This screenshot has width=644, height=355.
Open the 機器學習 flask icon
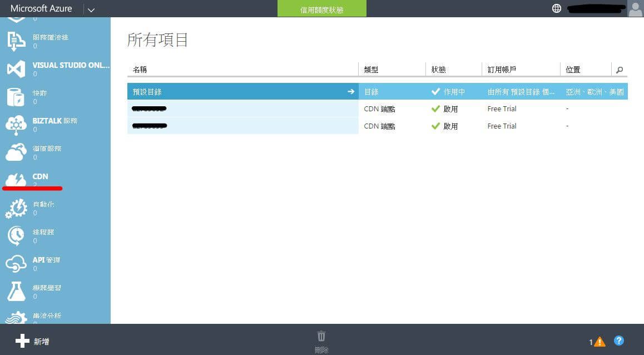(x=17, y=292)
